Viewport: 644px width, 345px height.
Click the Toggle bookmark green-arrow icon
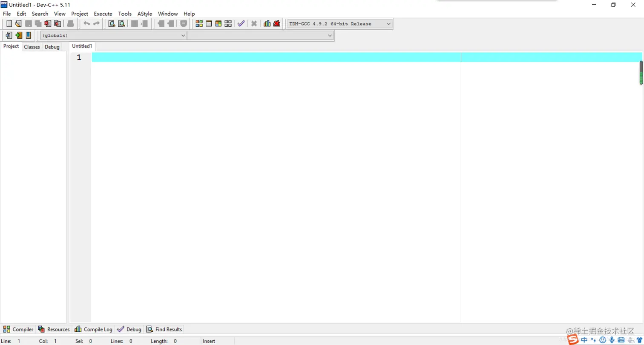point(19,35)
